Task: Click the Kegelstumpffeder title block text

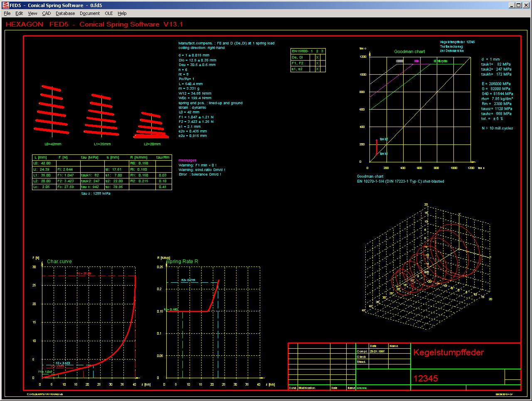Action: (448, 352)
